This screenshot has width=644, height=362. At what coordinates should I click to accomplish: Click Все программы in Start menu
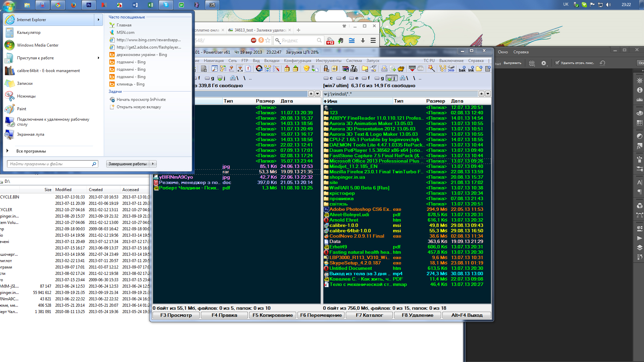pyautogui.click(x=31, y=151)
